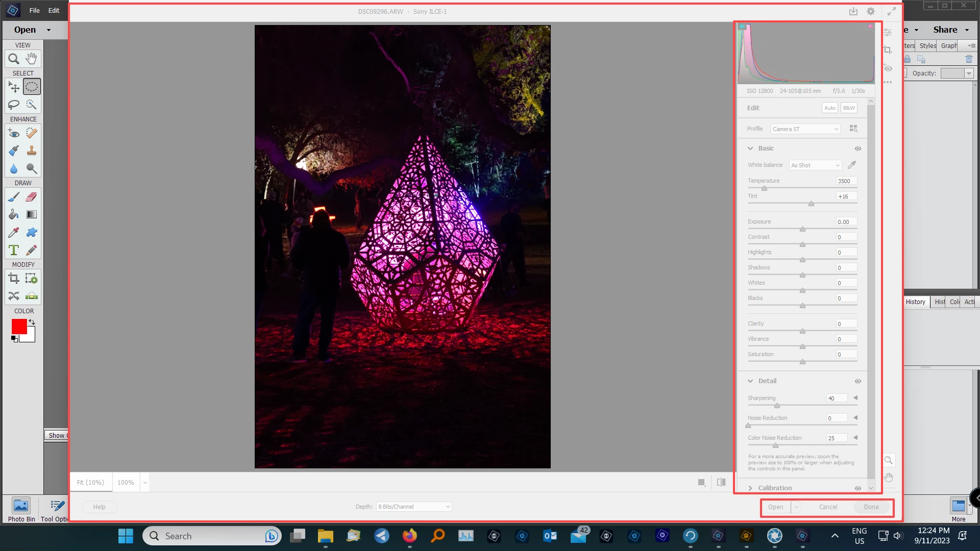Screen dimensions: 980x551
Task: Pick the white balance eyedropper tool
Action: coord(851,165)
